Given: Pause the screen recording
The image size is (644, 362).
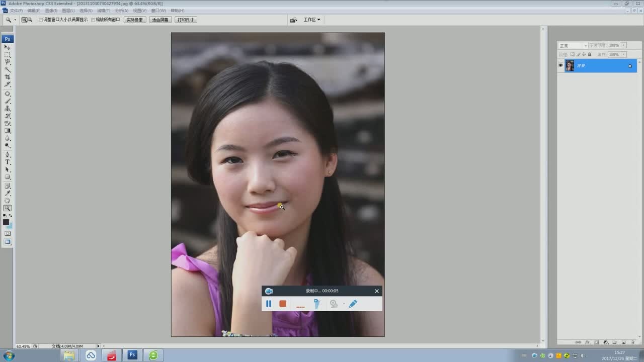Looking at the screenshot, I should (269, 304).
